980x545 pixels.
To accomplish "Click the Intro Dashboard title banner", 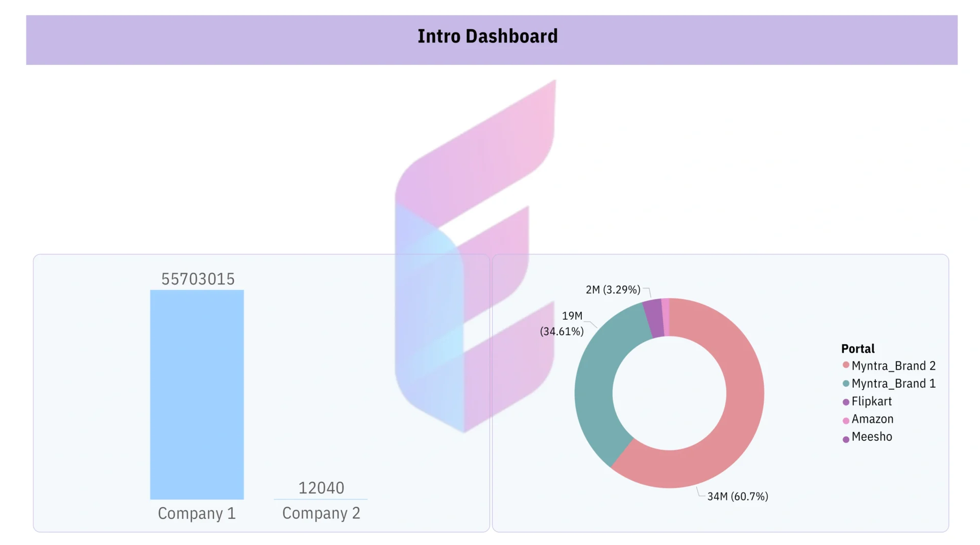I will 487,37.
